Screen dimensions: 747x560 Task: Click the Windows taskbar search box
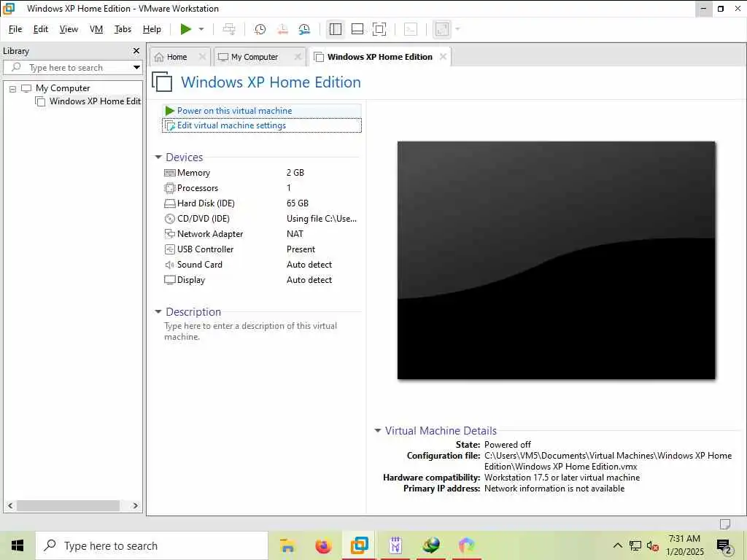[152, 545]
